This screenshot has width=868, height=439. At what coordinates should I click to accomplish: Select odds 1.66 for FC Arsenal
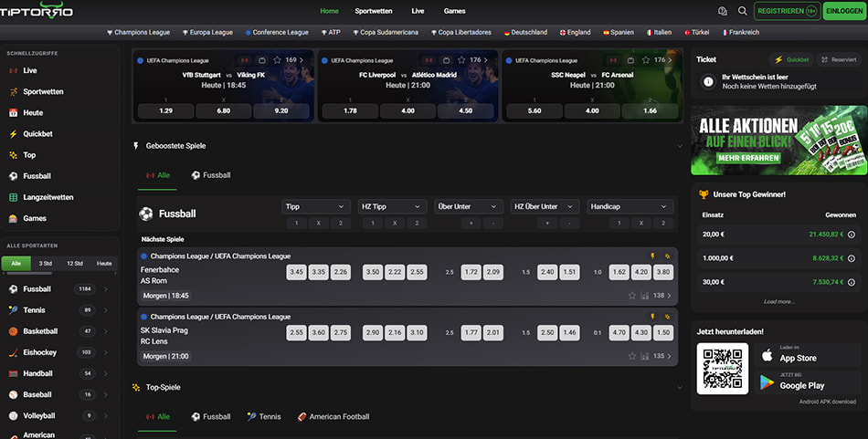pos(650,110)
